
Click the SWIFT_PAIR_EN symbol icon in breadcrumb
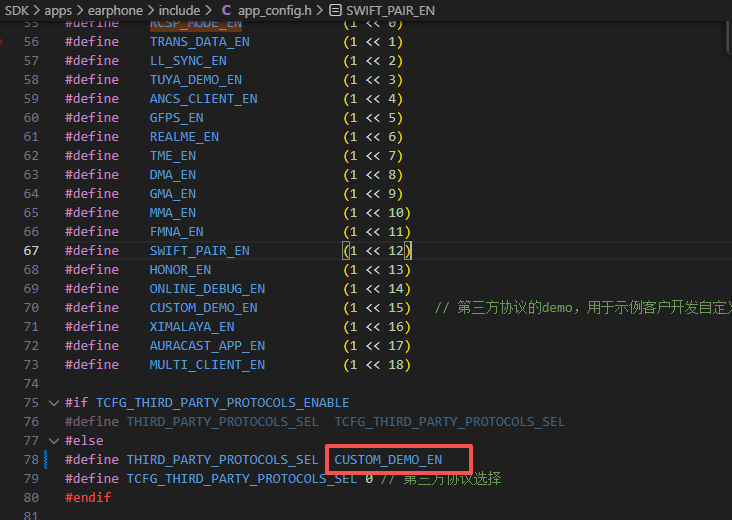tap(335, 10)
